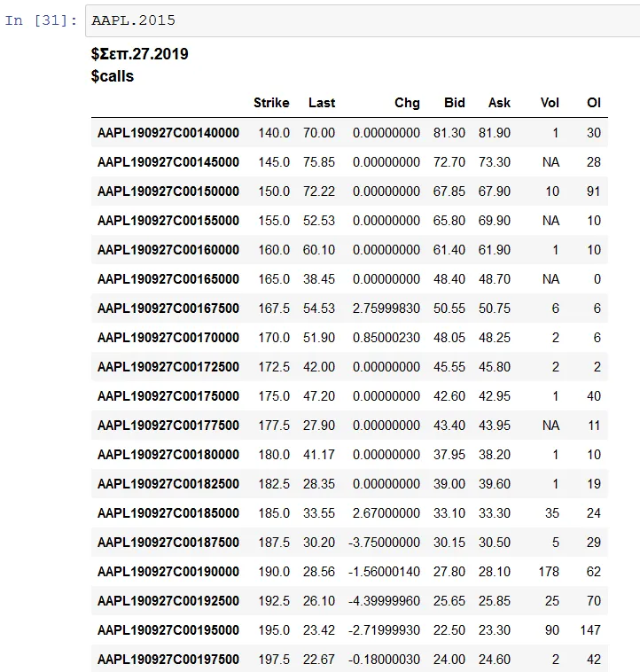This screenshot has width=640, height=672.
Task: Select row label AAPL190927C00155000
Action: coord(168,221)
